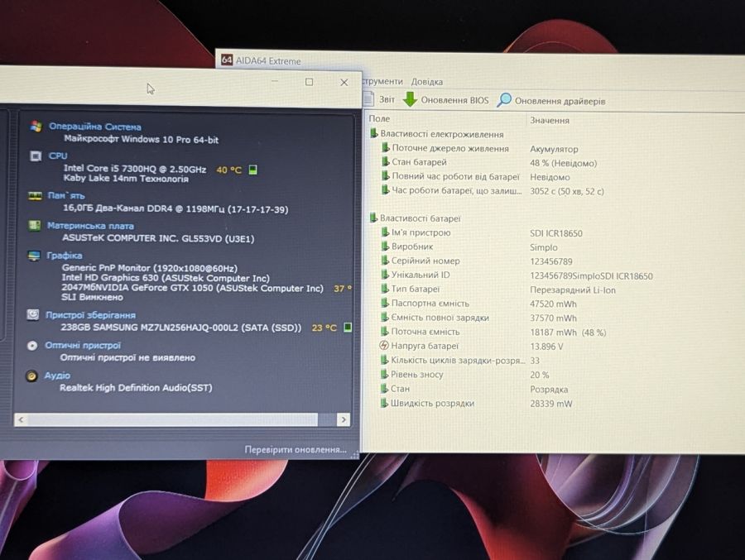Screen dimensions: 745x560
Task: Click the motherboard icon
Action: [34, 225]
